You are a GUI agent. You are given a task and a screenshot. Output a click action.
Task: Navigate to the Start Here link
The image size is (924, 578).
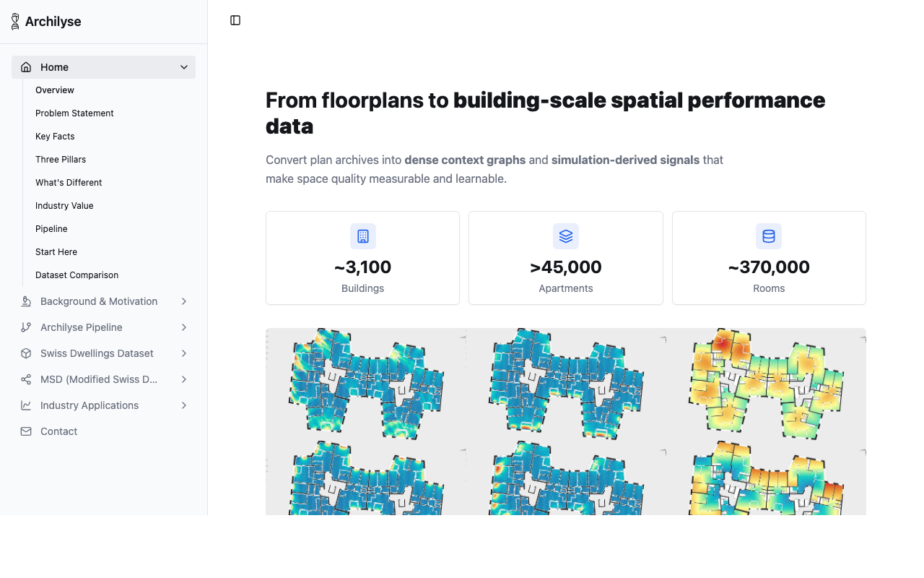coord(56,252)
